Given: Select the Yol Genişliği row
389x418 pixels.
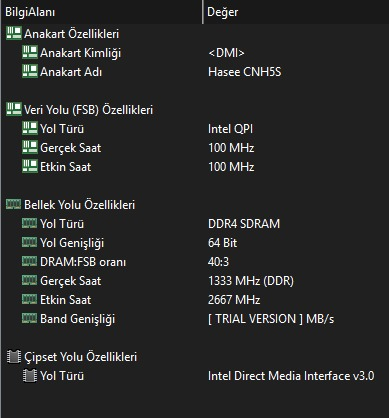Looking at the screenshot, I should (x=194, y=243).
